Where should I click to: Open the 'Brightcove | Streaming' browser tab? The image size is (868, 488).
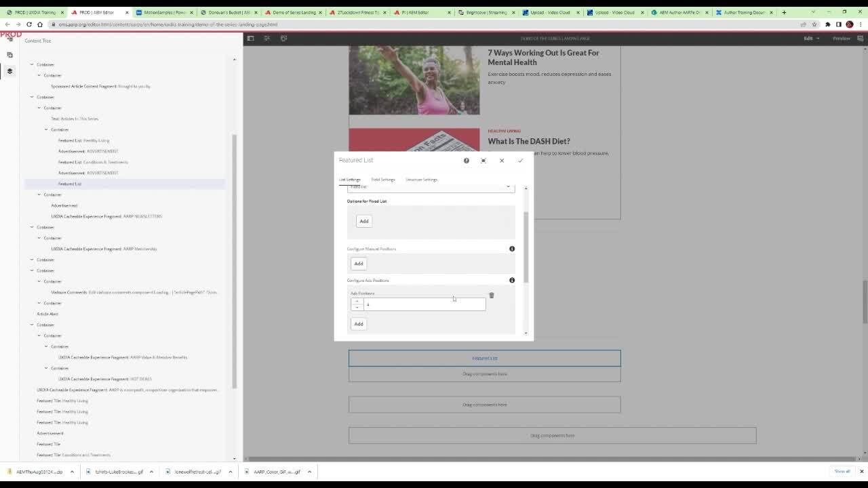coord(486,12)
